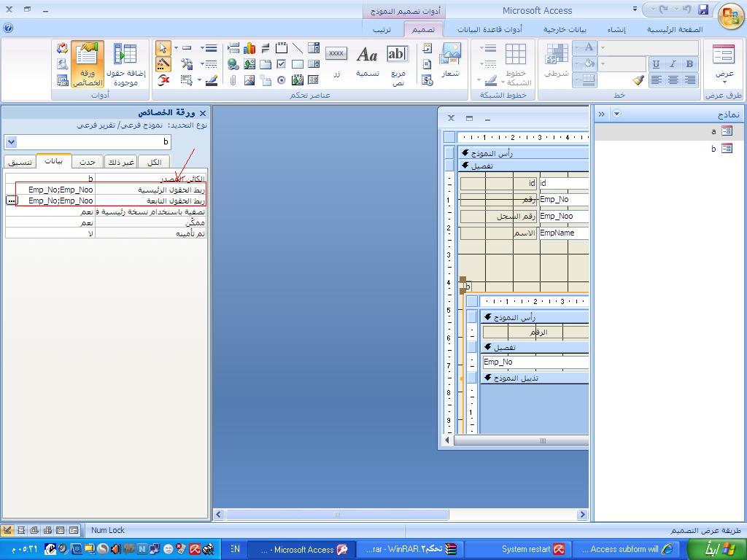747x560 pixels.
Task: Open Customize Quick Access Toolbar dropdown
Action: [635, 9]
